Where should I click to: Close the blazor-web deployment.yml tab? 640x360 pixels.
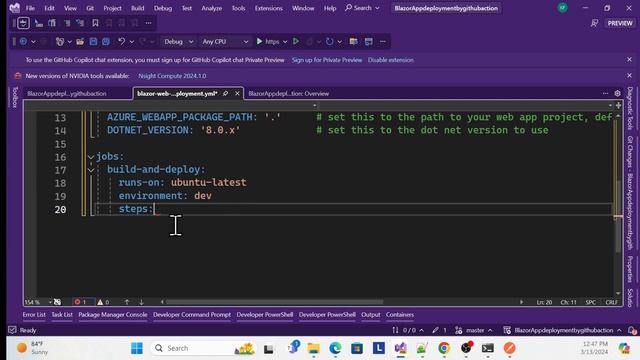pos(237,93)
